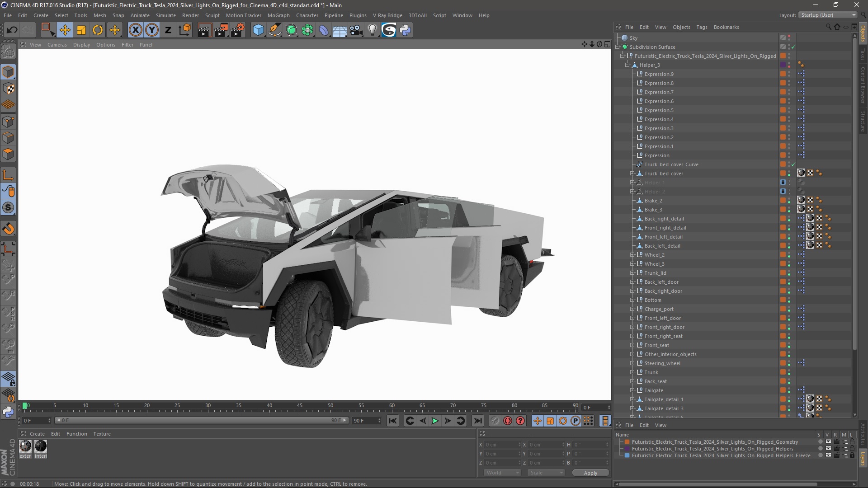The width and height of the screenshot is (868, 488).
Task: Click the Python script icon
Action: point(405,30)
